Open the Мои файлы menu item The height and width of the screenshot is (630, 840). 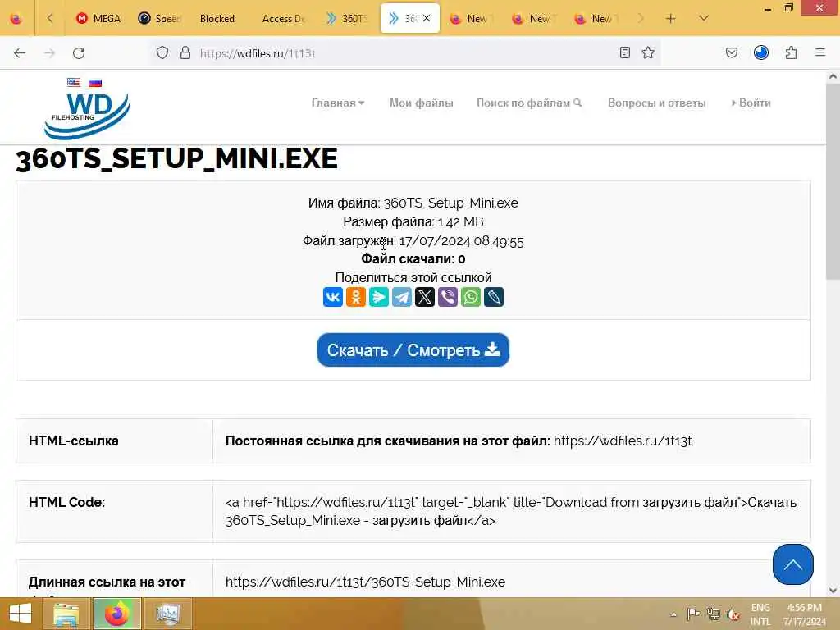click(421, 103)
